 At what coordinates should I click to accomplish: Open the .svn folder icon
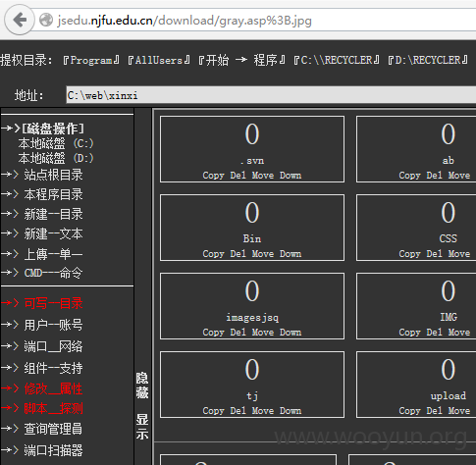tap(252, 133)
